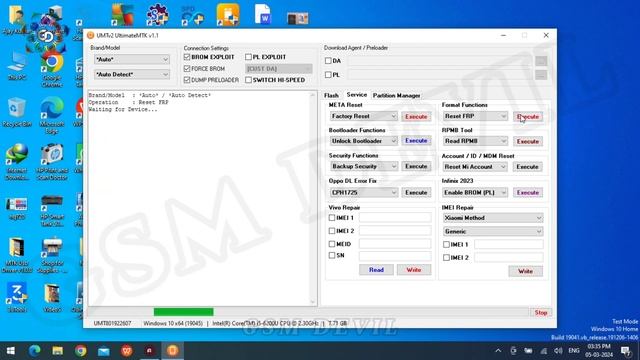640x360 pixels.
Task: Open Microsoft Edge desktop shortcut
Action: pos(52,116)
